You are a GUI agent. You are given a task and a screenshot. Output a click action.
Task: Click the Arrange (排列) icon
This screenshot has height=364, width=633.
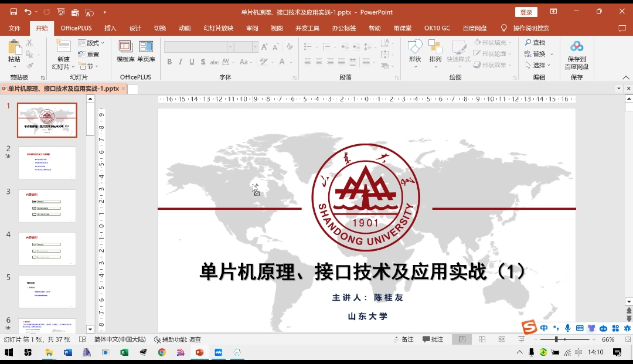[x=435, y=47]
